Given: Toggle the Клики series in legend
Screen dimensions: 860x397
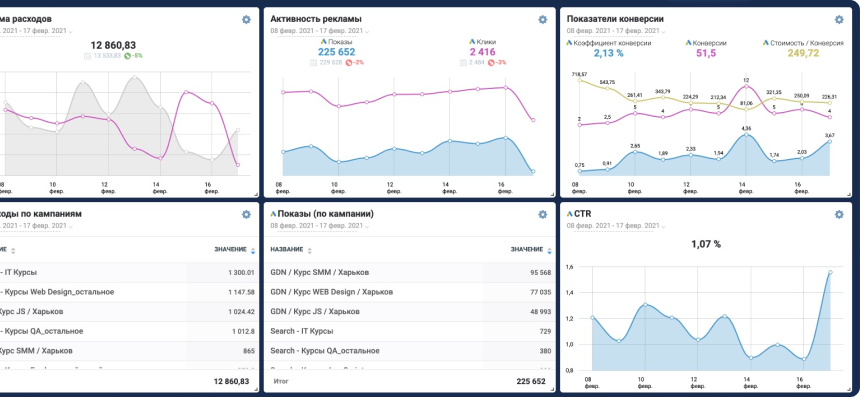Looking at the screenshot, I should click(482, 42).
